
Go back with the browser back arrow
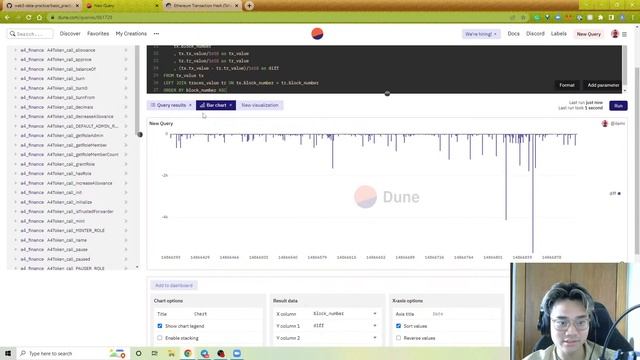click(x=7, y=18)
